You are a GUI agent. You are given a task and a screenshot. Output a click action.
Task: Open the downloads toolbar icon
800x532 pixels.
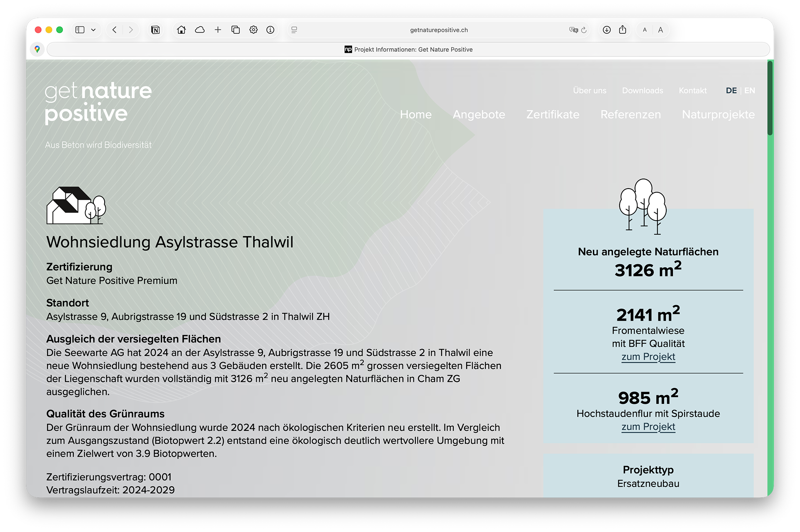[x=607, y=30]
